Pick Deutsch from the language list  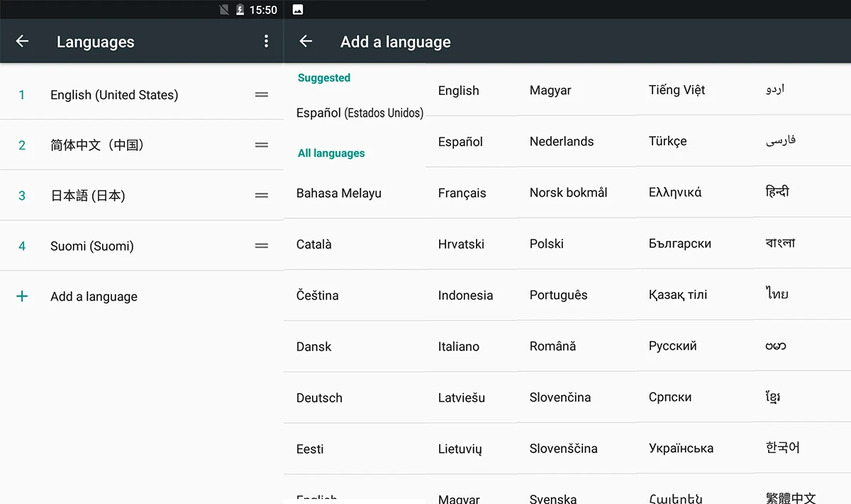(319, 398)
